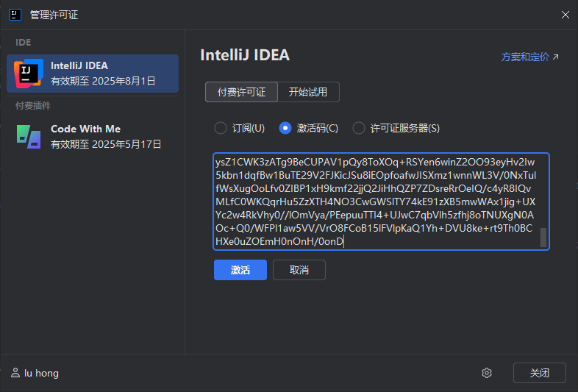
Task: Switch to the 开始试用 tab
Action: (x=308, y=92)
